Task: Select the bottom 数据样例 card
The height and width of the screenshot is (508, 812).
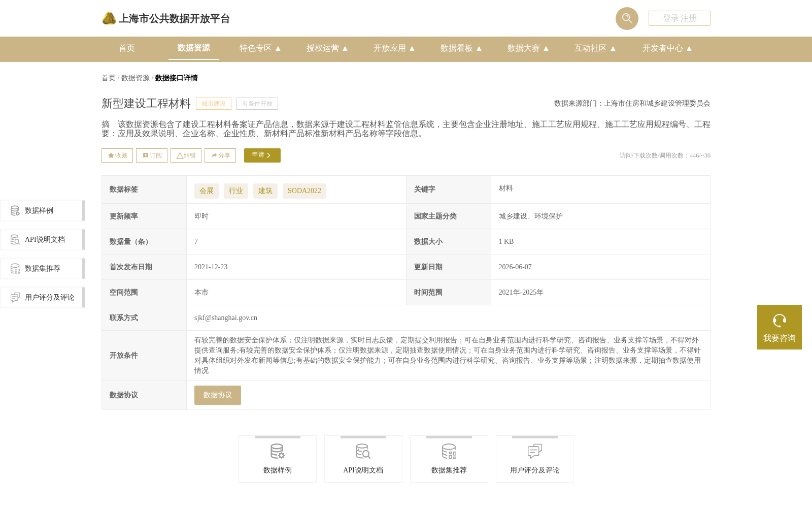Action: [278, 459]
